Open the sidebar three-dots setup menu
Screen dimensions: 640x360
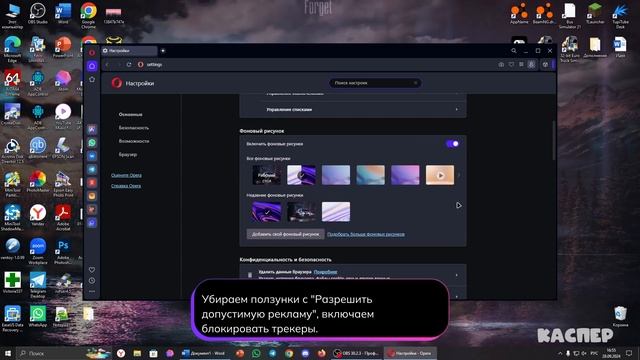[92, 291]
